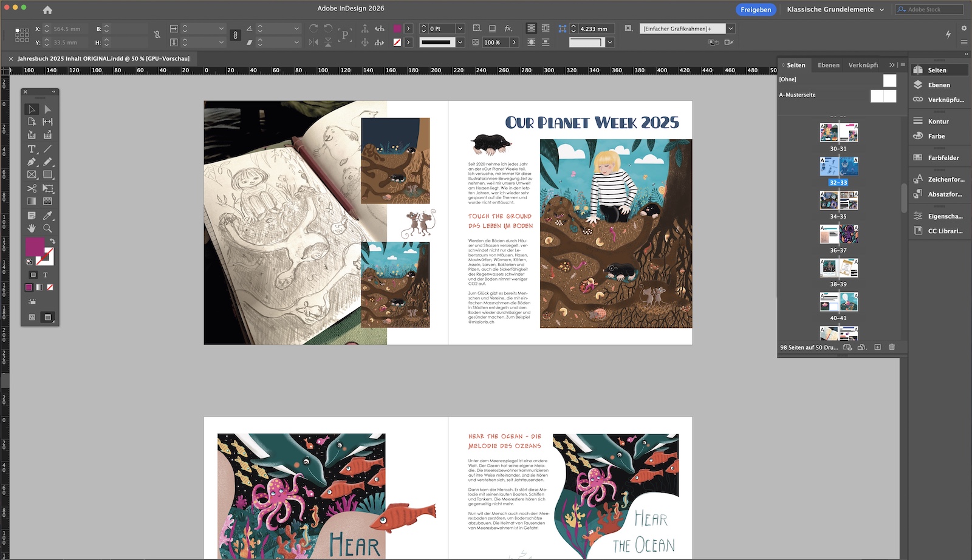Apply None to the selected object
This screenshot has height=560, width=972.
click(50, 287)
